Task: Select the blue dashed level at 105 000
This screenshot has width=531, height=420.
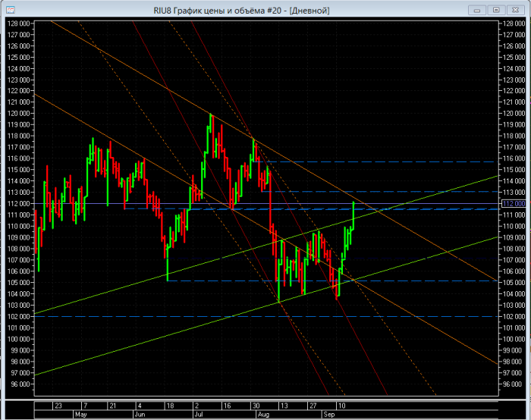Action: tap(332, 281)
